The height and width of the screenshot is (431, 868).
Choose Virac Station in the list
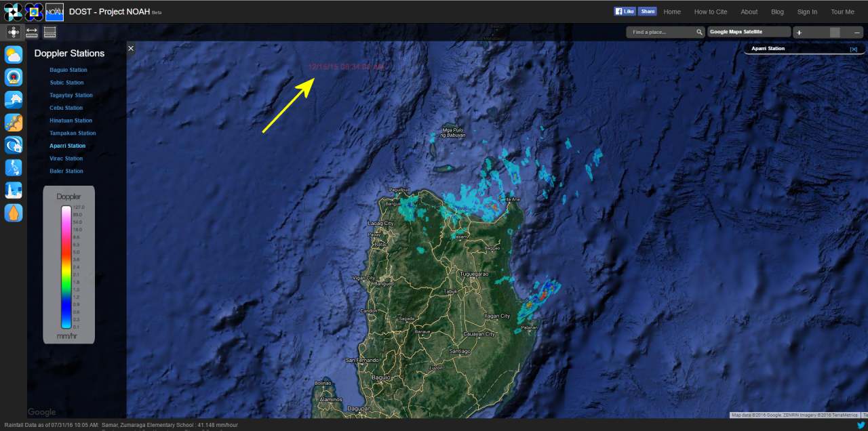coord(66,159)
